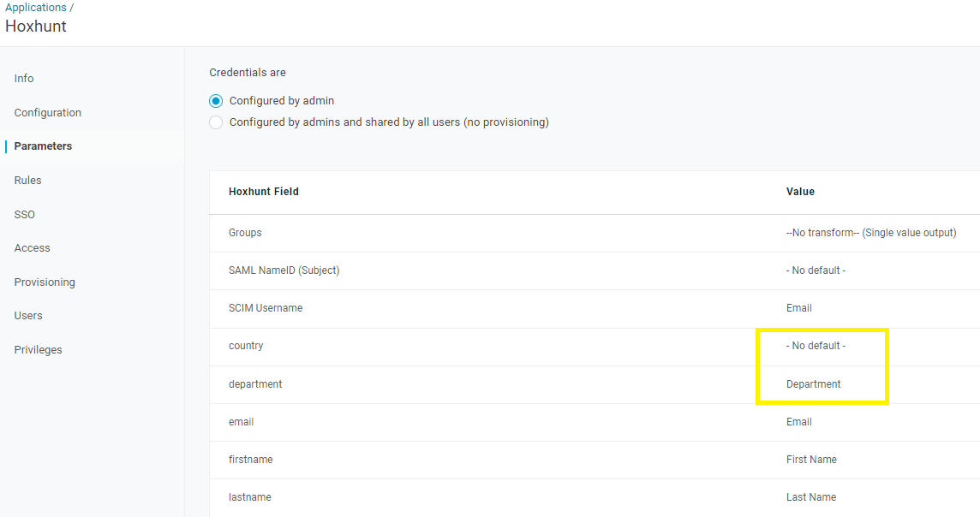Open the Groups parameter row

pos(595,233)
